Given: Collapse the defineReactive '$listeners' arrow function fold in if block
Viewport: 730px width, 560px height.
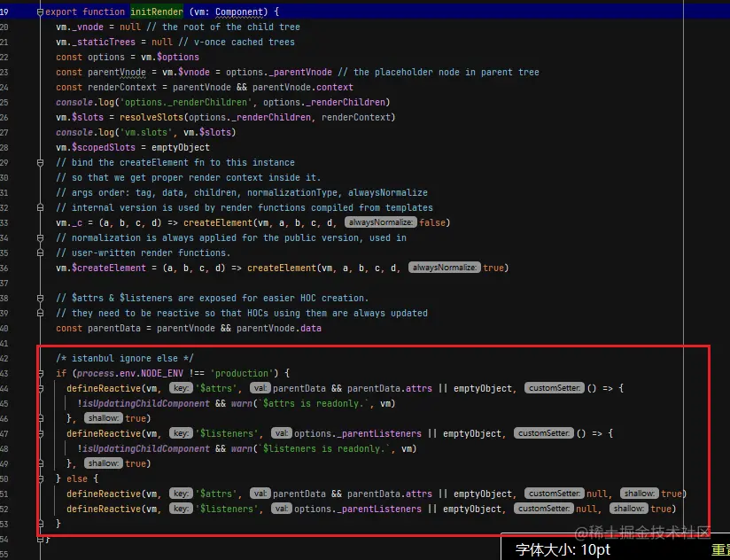Looking at the screenshot, I should pyautogui.click(x=40, y=433).
